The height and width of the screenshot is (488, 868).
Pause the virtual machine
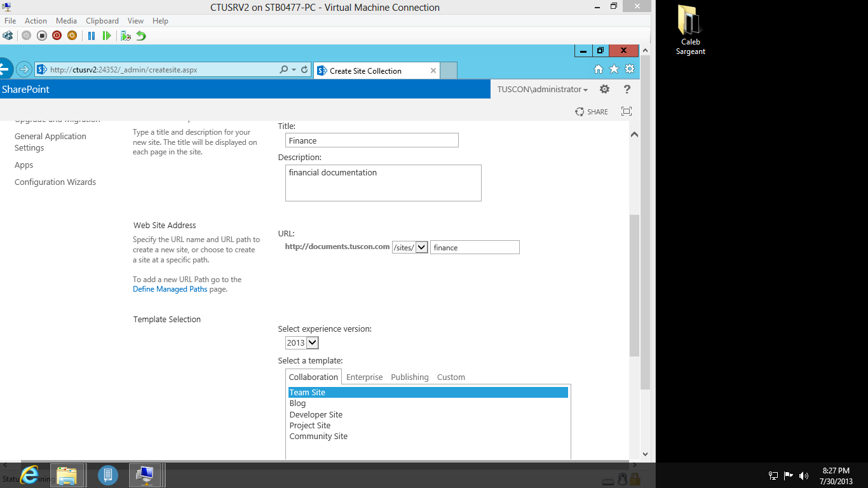(x=92, y=36)
